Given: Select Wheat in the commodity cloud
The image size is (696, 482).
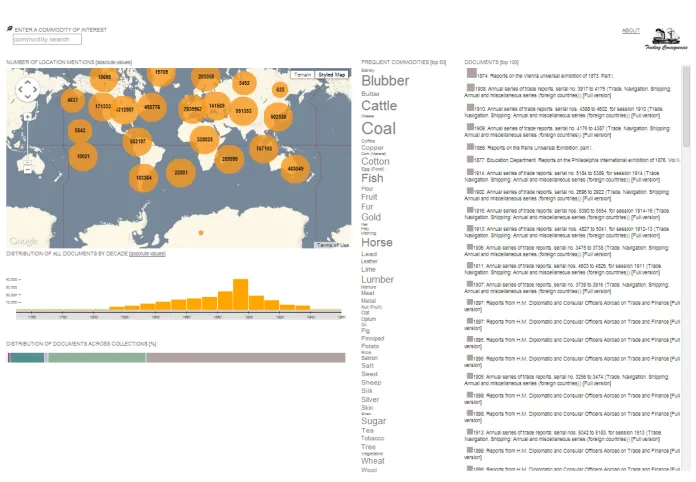Looking at the screenshot, I should click(373, 461).
